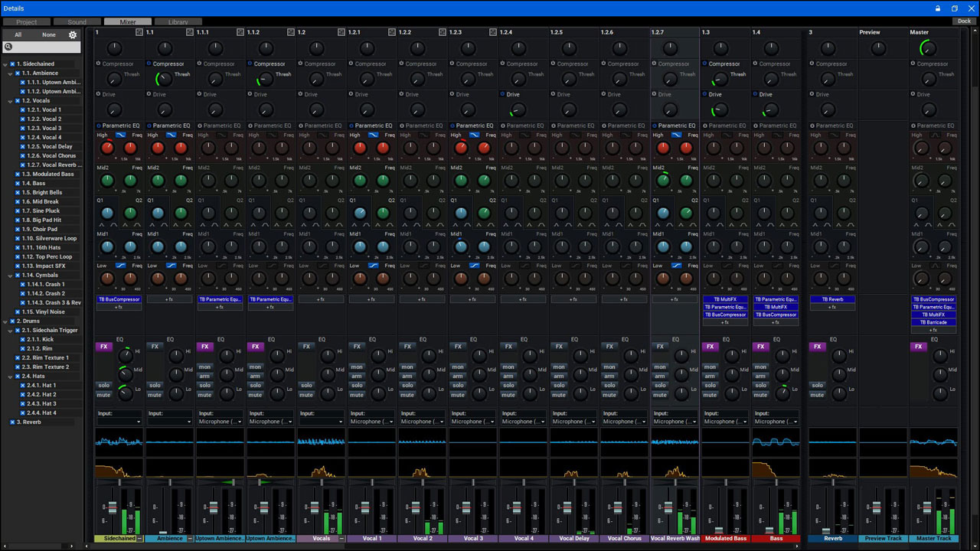Image resolution: width=980 pixels, height=551 pixels.
Task: Collapse the 2.4. Hats tree group
Action: point(11,376)
